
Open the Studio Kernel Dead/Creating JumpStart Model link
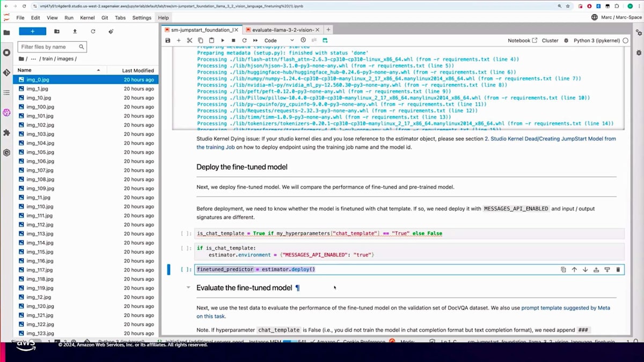tap(406, 143)
